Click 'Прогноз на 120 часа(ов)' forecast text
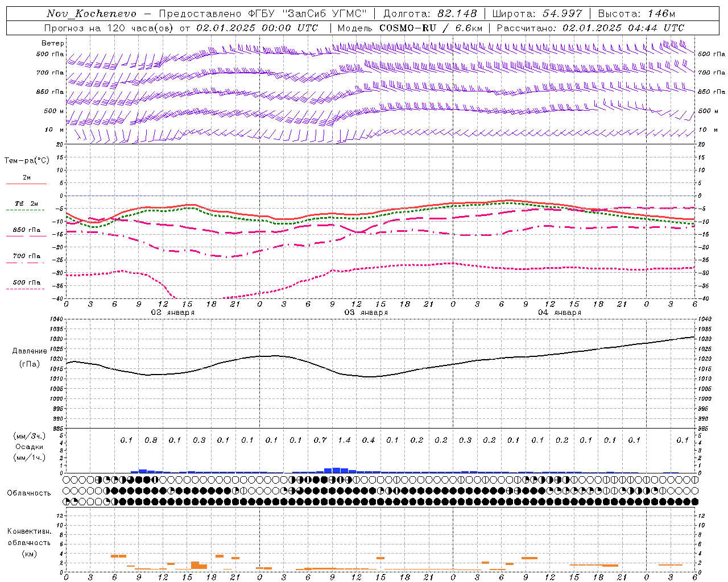 click(109, 28)
